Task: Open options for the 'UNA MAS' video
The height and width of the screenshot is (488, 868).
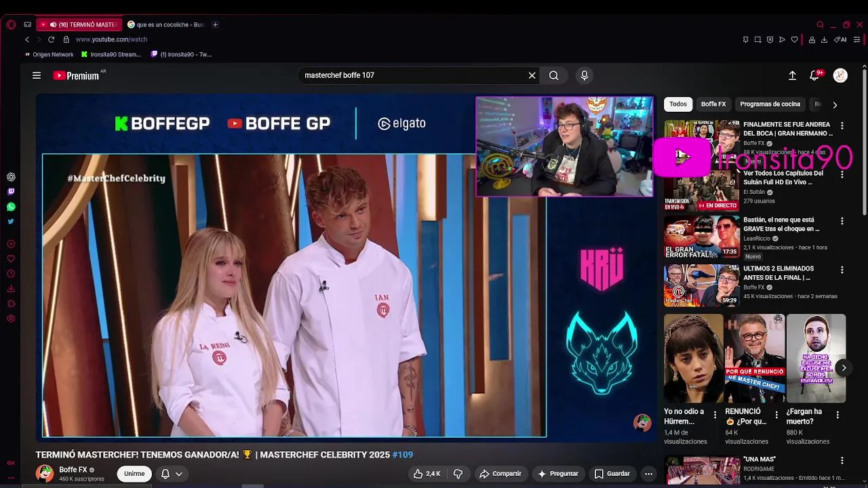Action: click(842, 461)
